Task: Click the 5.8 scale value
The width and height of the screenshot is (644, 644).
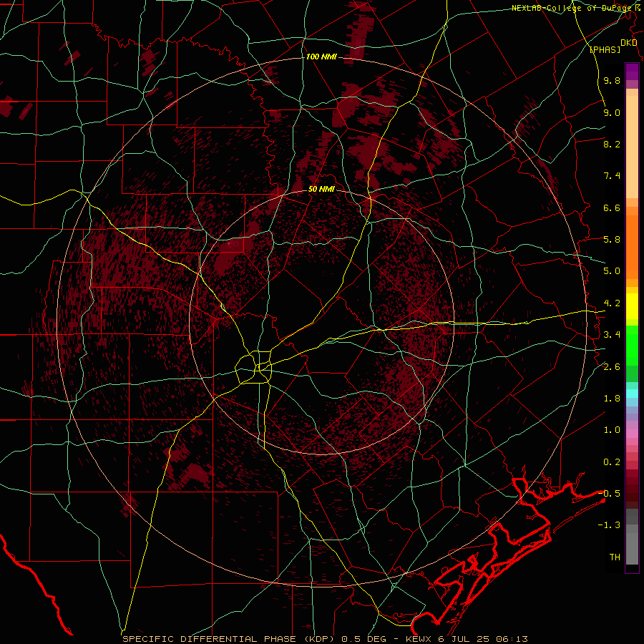Action: coord(612,240)
